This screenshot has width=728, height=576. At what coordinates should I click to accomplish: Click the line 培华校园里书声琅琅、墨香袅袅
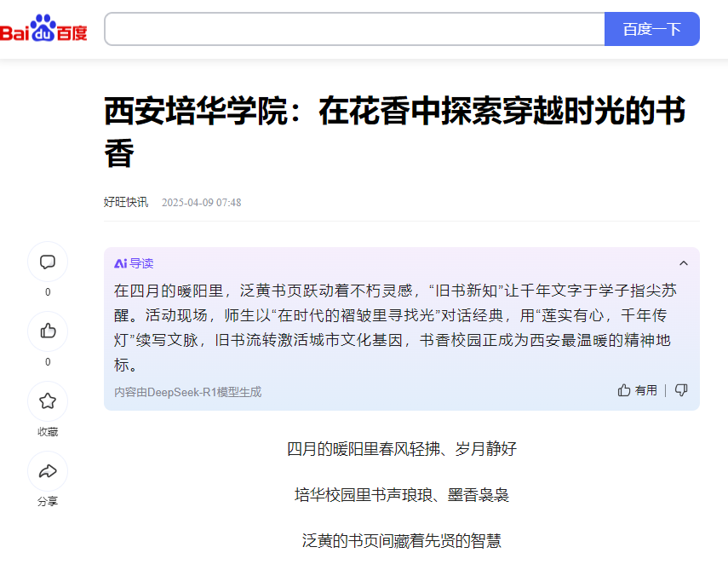[x=402, y=495]
